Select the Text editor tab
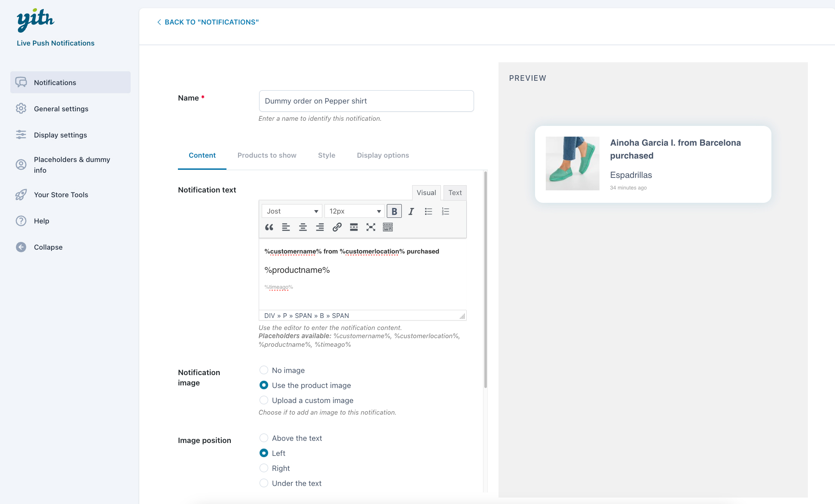 tap(455, 192)
